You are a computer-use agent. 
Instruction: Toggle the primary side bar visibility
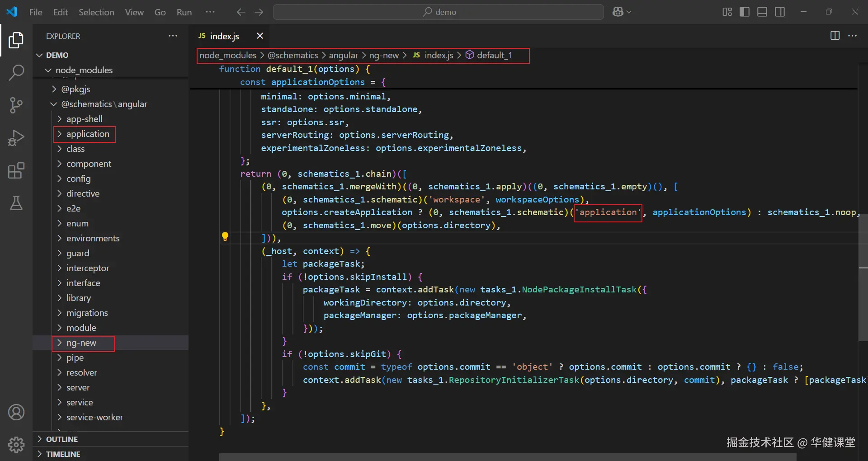pyautogui.click(x=745, y=12)
